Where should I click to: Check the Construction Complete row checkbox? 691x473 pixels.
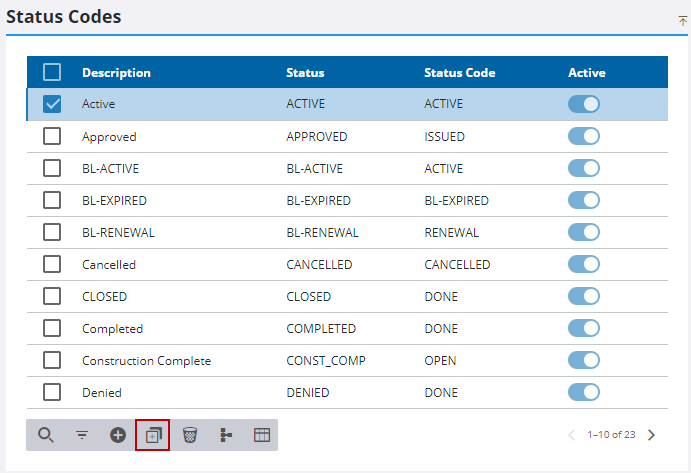coord(52,360)
